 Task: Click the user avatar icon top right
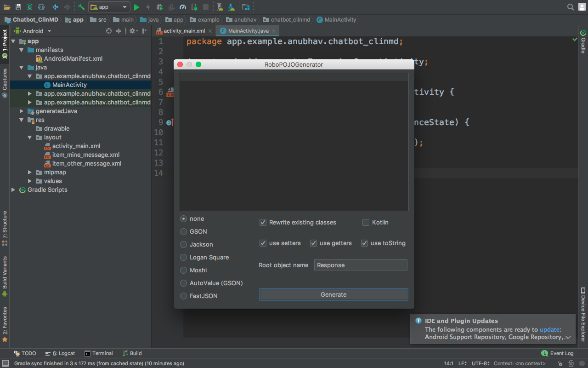point(581,7)
